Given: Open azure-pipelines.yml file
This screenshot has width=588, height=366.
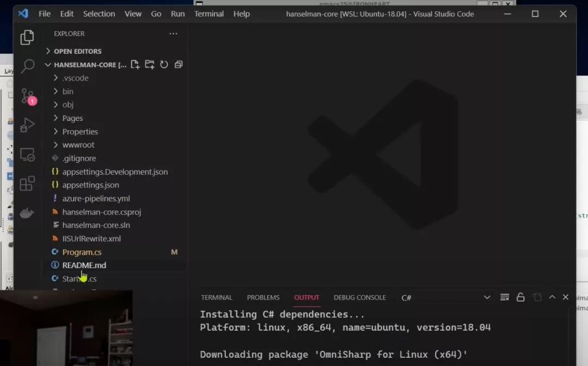Looking at the screenshot, I should pos(96,198).
